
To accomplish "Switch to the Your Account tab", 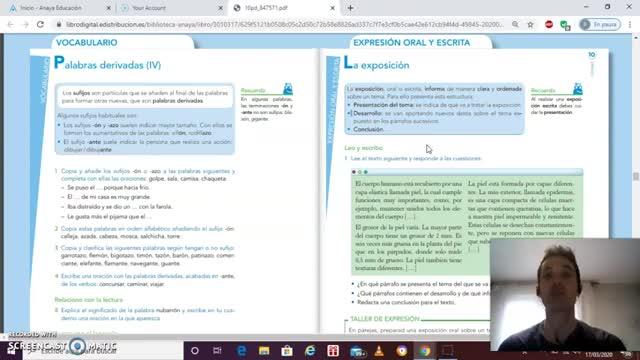I will pyautogui.click(x=170, y=8).
